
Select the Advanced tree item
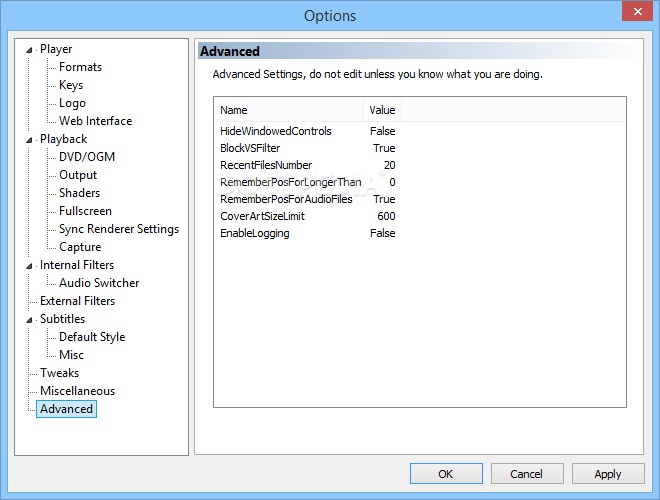tap(67, 409)
